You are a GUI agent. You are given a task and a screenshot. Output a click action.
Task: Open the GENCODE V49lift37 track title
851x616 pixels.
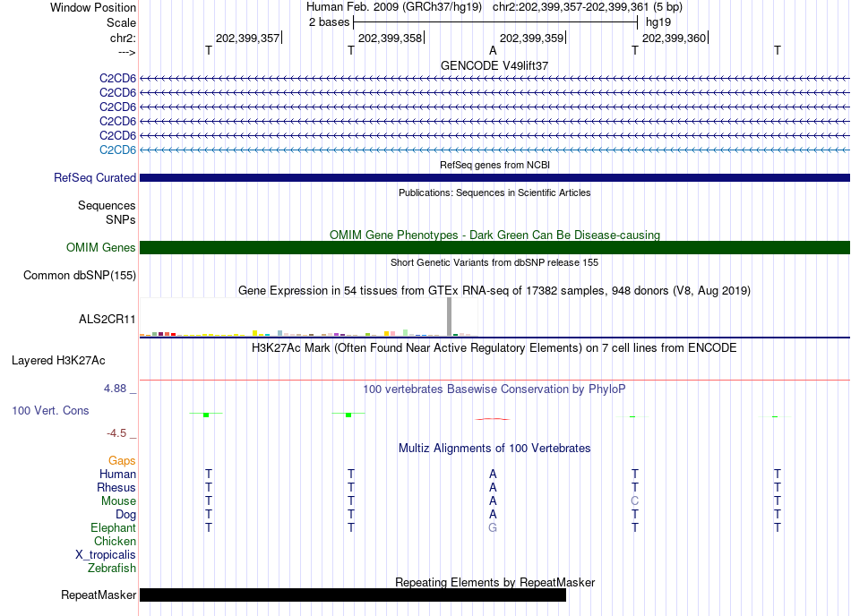494,65
